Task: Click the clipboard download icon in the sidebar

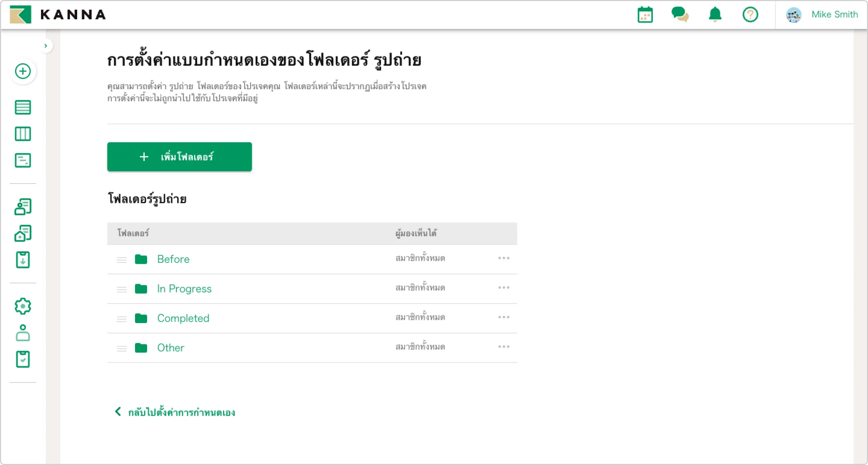Action: point(23,260)
